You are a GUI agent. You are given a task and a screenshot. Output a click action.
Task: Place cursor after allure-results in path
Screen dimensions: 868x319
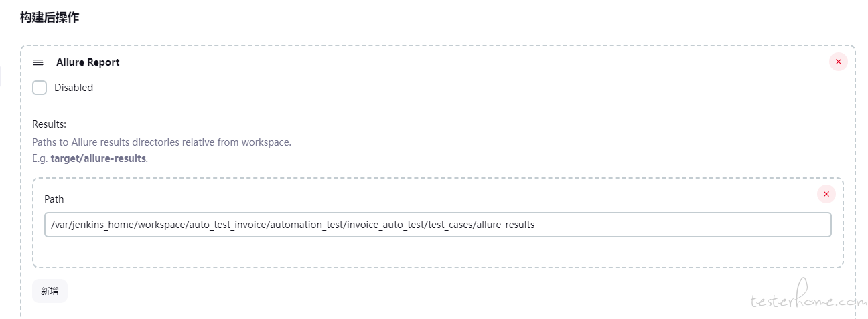click(536, 225)
